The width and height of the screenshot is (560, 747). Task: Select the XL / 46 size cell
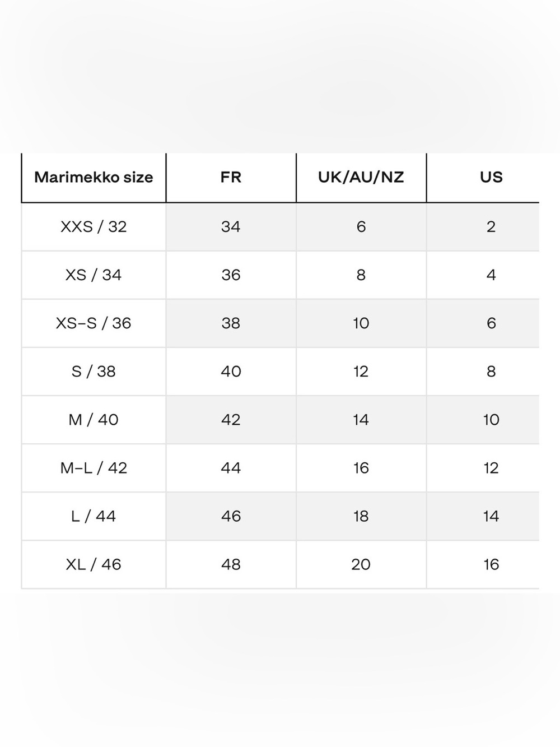click(94, 564)
